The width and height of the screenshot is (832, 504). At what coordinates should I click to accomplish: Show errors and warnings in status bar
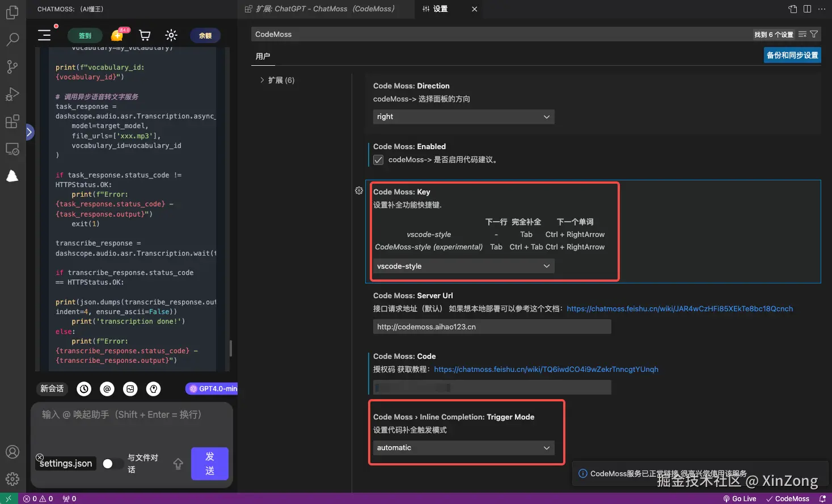pyautogui.click(x=38, y=499)
